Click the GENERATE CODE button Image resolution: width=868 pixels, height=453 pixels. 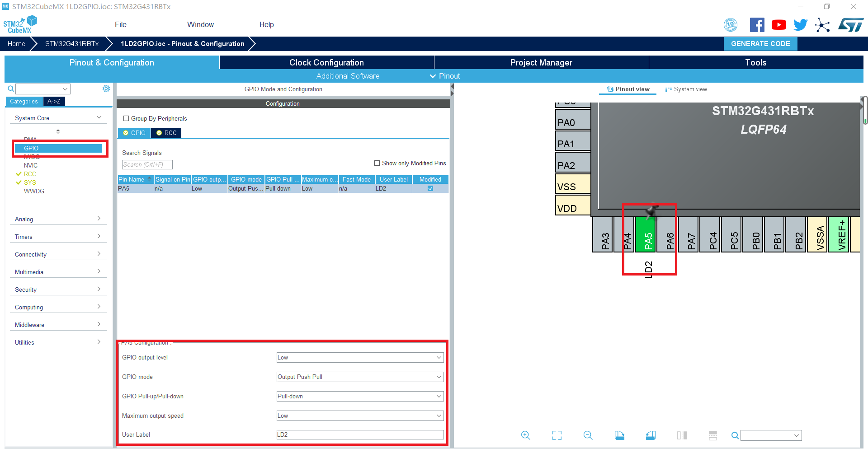[x=760, y=44]
